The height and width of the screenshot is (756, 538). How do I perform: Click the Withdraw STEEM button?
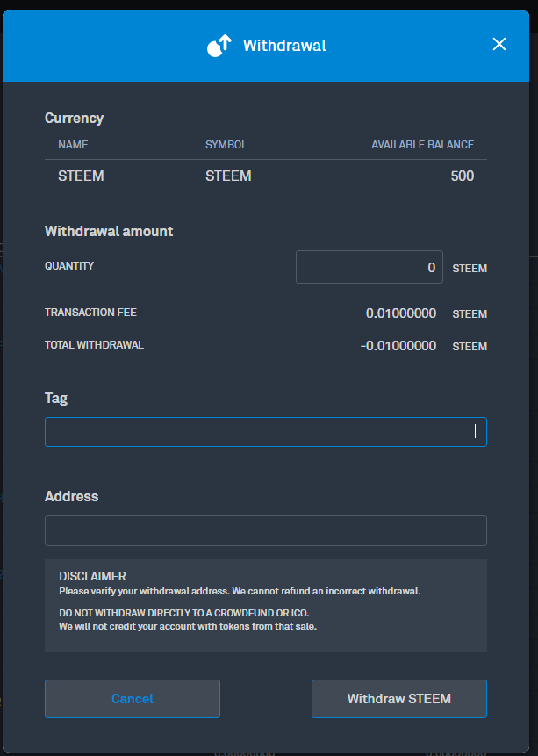[x=399, y=699]
